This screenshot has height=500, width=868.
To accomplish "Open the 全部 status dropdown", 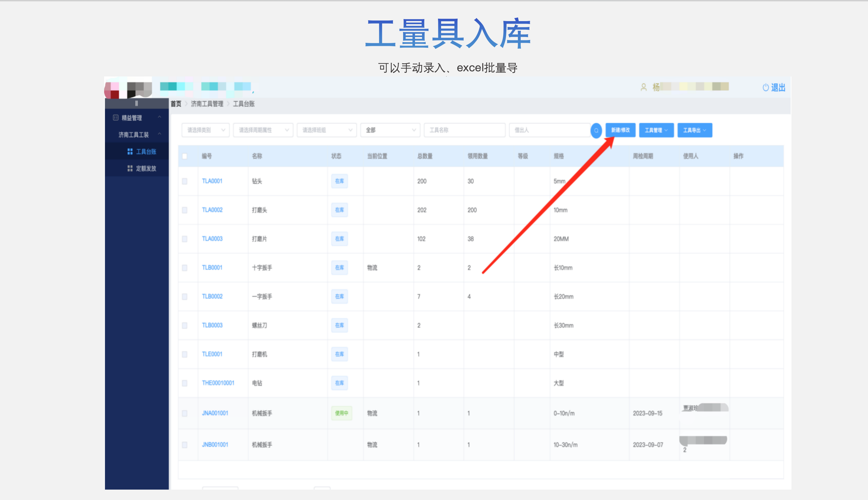I will click(390, 130).
